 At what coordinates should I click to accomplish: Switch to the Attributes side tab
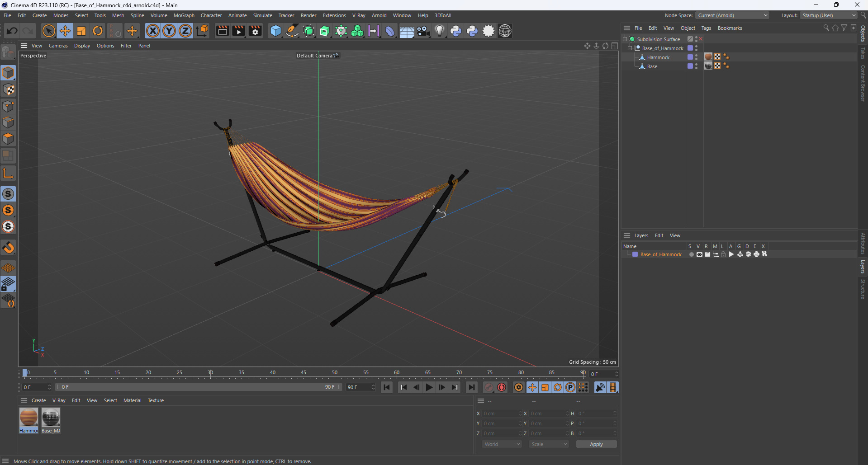pos(863,244)
